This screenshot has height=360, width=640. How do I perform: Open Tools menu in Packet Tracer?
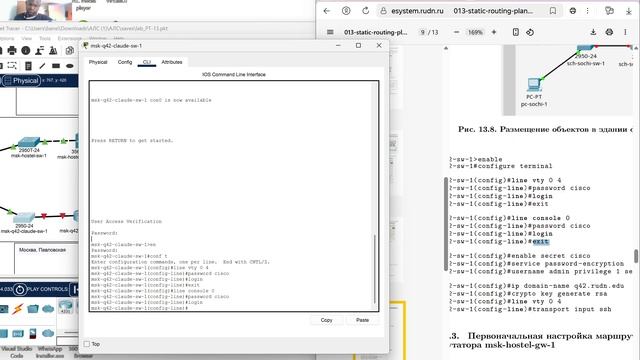pos(44,38)
